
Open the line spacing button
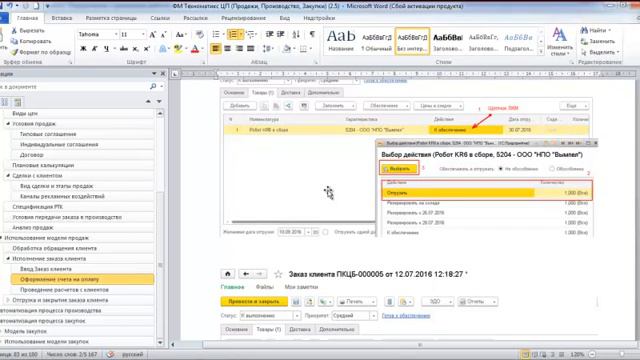point(267,49)
